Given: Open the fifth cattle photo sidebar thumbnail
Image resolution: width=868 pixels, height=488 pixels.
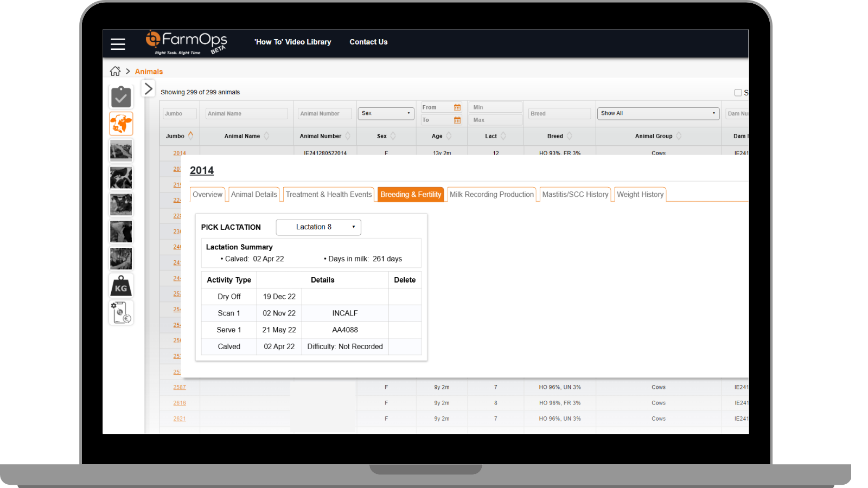Looking at the screenshot, I should point(121,259).
